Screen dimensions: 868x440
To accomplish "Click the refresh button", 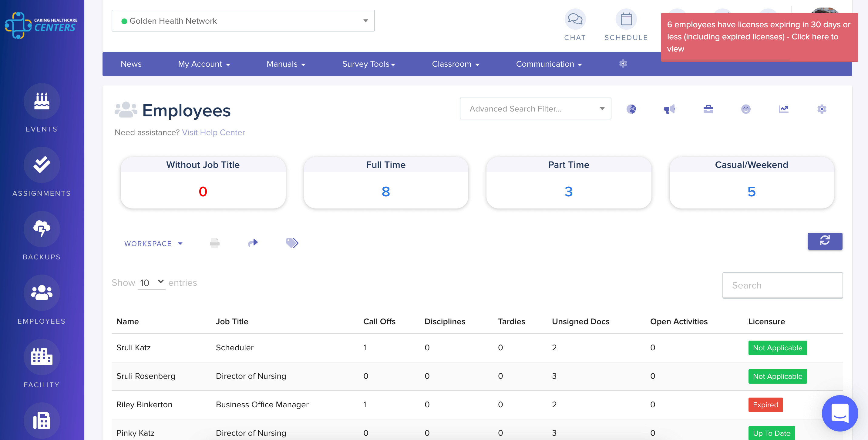I will pyautogui.click(x=825, y=241).
